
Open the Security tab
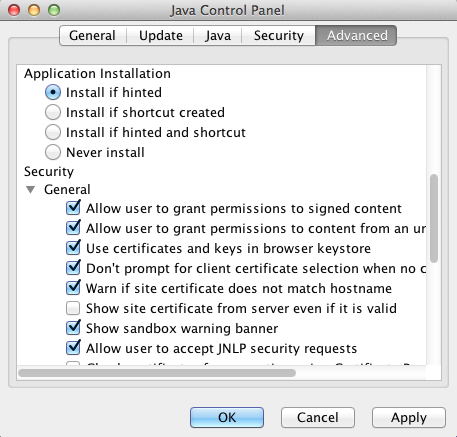click(x=279, y=35)
